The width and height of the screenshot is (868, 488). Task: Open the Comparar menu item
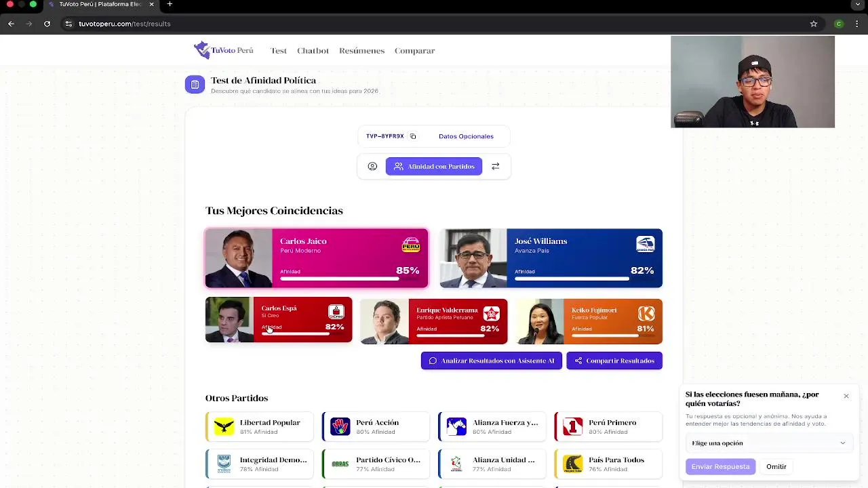[414, 51]
